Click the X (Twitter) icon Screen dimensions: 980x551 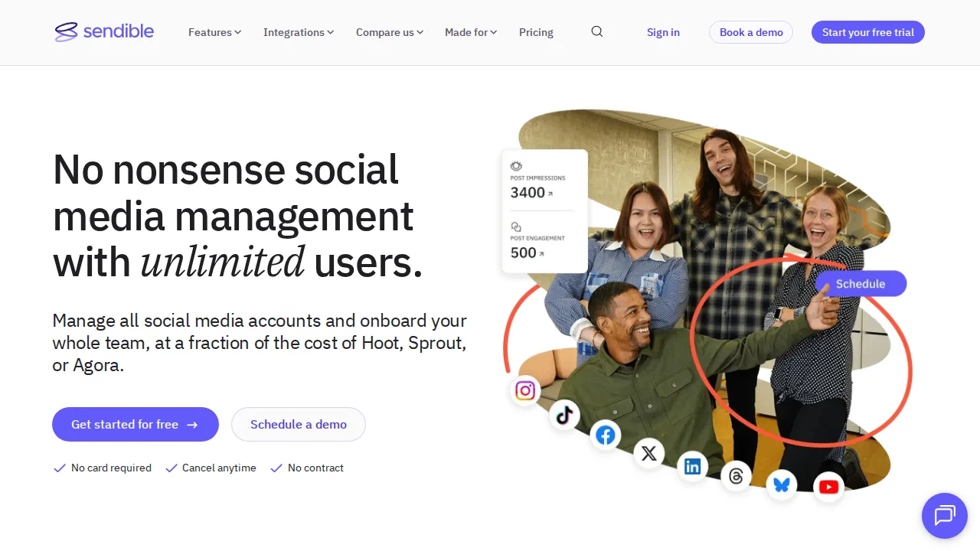(648, 453)
